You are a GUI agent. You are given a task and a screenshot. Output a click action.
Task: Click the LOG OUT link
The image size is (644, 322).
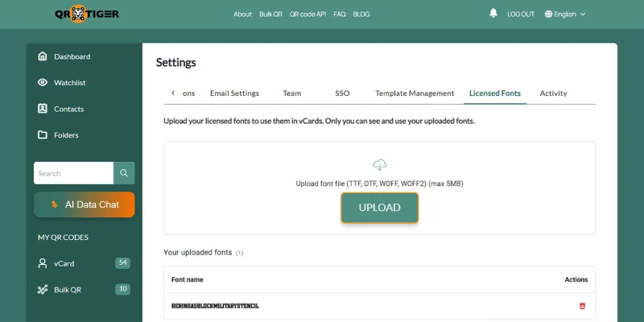click(x=521, y=14)
